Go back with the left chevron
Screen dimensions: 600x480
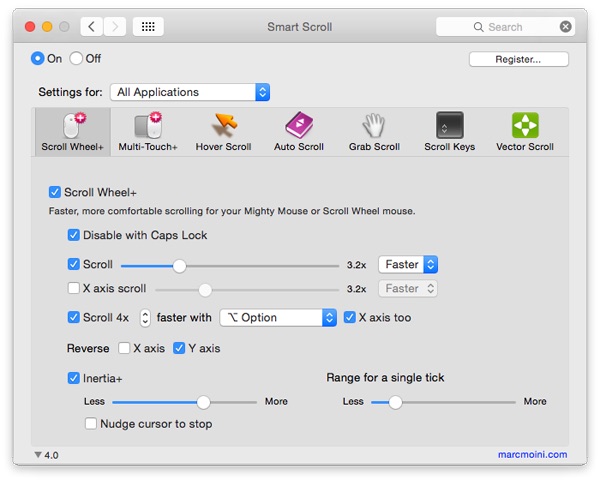(91, 27)
